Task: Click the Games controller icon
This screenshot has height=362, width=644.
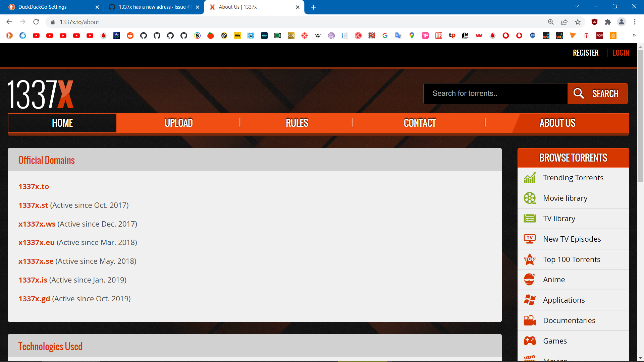Action: 530,341
